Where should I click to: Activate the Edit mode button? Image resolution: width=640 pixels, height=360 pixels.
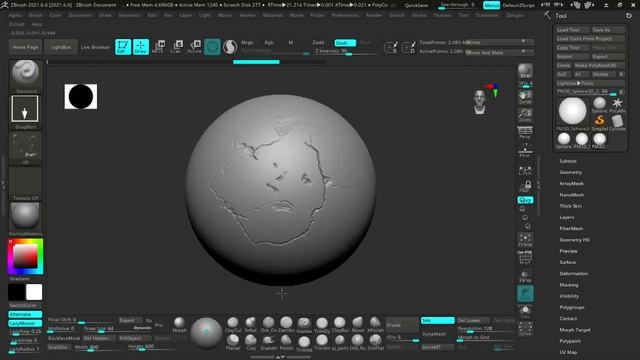123,47
